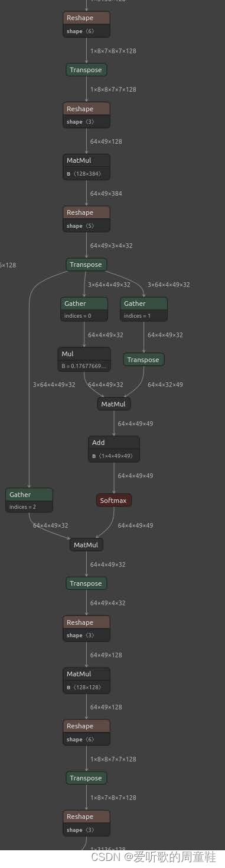Select the Gather node with indices = 1
Screen dimensions: 225x868
click(144, 309)
